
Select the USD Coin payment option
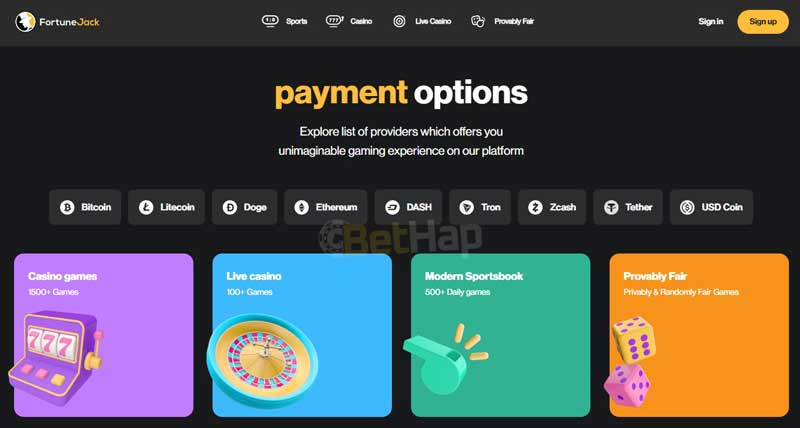click(x=711, y=207)
